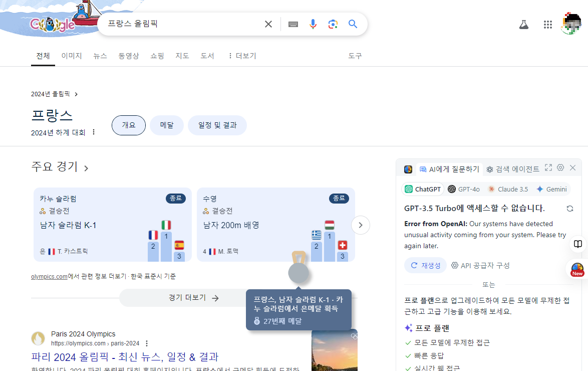Follow the 2024년 올림픽 breadcrumb link
Screen dimensions: 588x371
55,94
